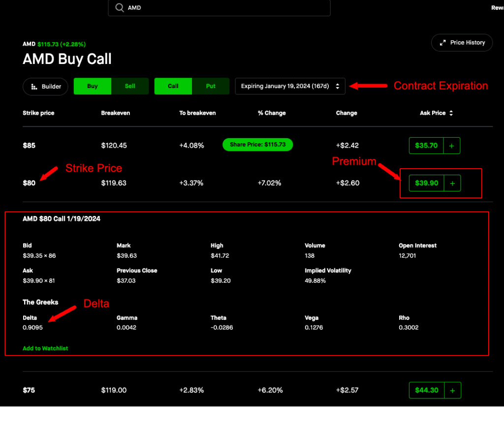Click the Add to Watchlist link

tap(45, 348)
